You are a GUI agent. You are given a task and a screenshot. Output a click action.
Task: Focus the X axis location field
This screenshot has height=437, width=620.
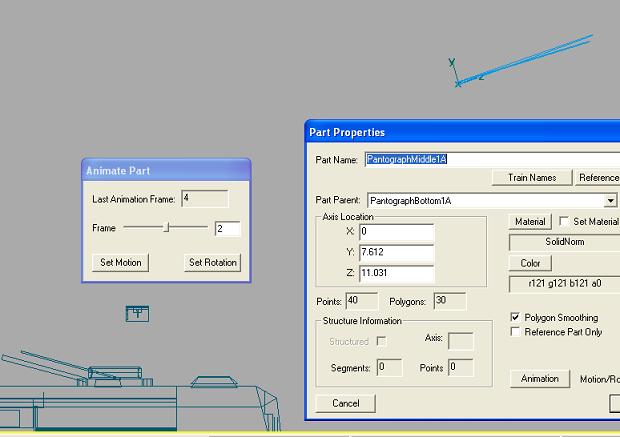396,232
